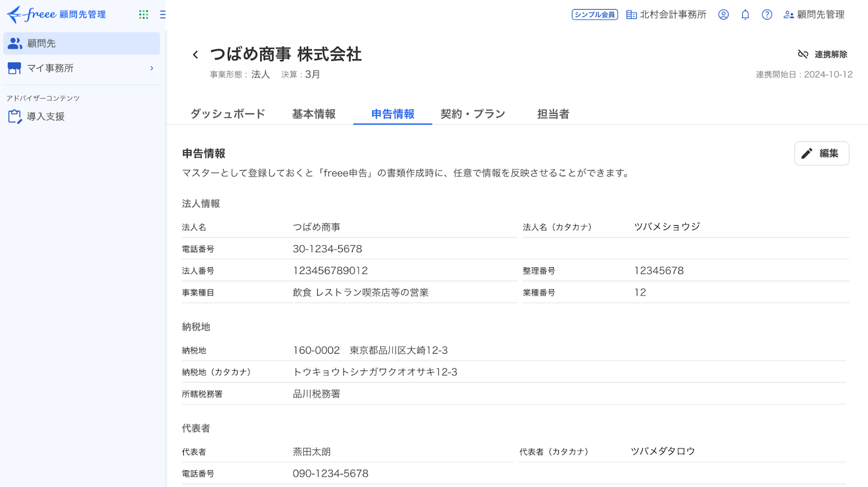
Task: Click the 連携開始日：2024-10-12 text
Action: [x=804, y=74]
